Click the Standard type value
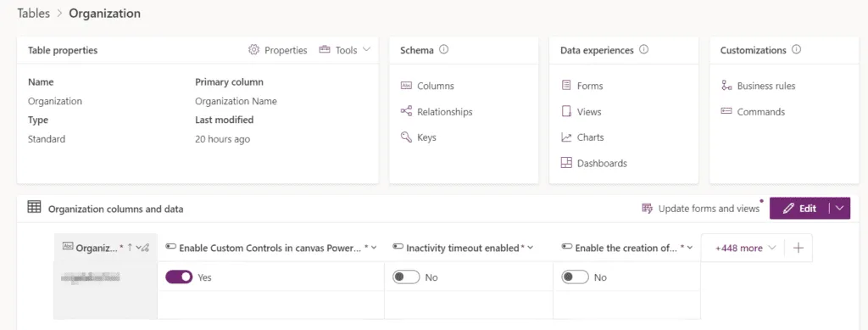 tap(47, 139)
